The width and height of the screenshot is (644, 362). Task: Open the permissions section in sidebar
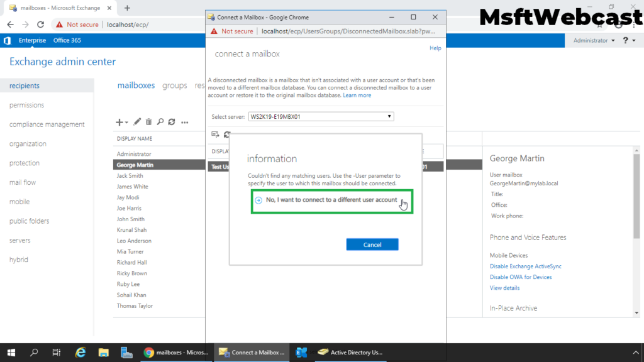[26, 105]
